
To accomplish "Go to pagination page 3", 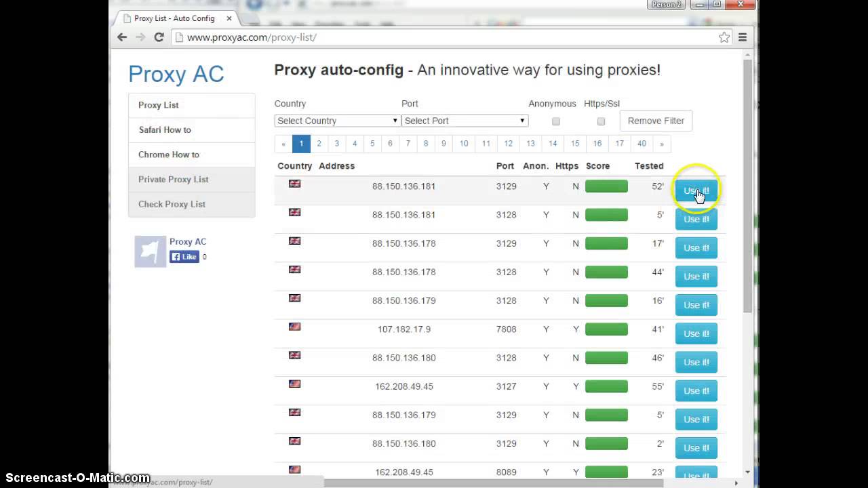I will pyautogui.click(x=336, y=144).
